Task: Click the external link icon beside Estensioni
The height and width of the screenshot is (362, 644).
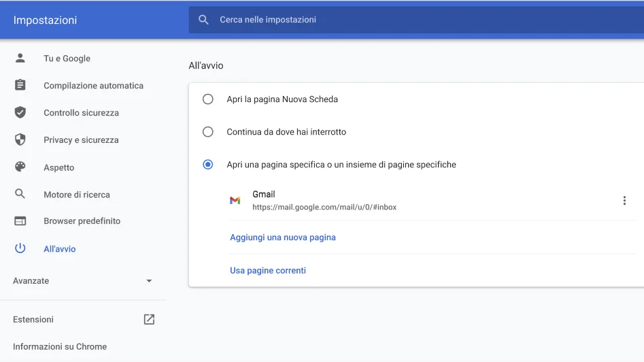Action: click(x=149, y=319)
